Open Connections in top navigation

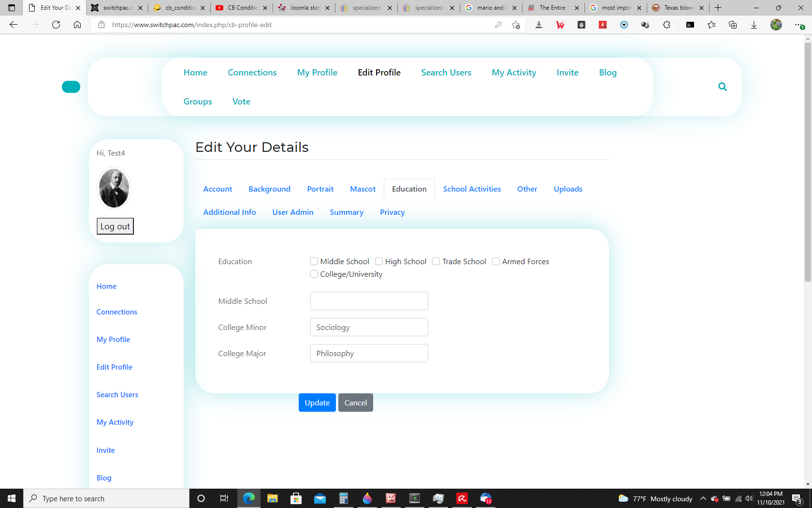pyautogui.click(x=252, y=72)
